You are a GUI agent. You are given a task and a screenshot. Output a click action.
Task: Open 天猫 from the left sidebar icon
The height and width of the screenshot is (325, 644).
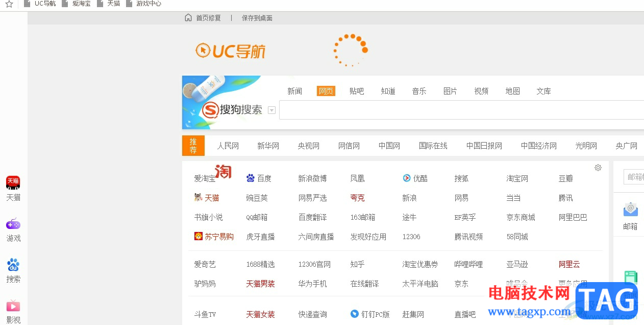pyautogui.click(x=13, y=182)
